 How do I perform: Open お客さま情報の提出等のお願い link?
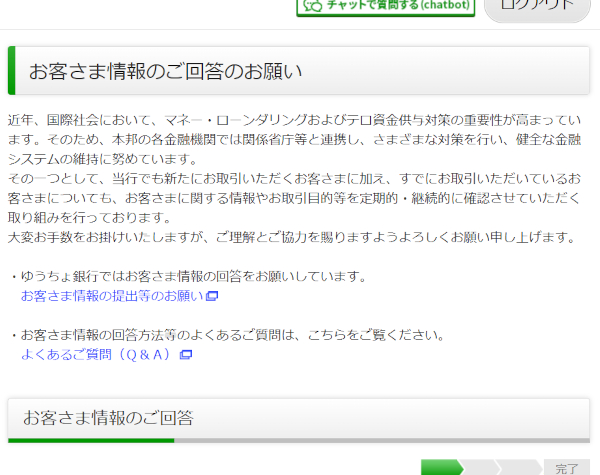[x=112, y=296]
